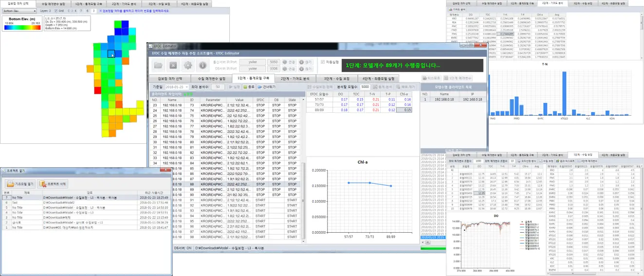Toggle the 자동실행 checkbox
The height and width of the screenshot is (276, 644).
(x=323, y=62)
